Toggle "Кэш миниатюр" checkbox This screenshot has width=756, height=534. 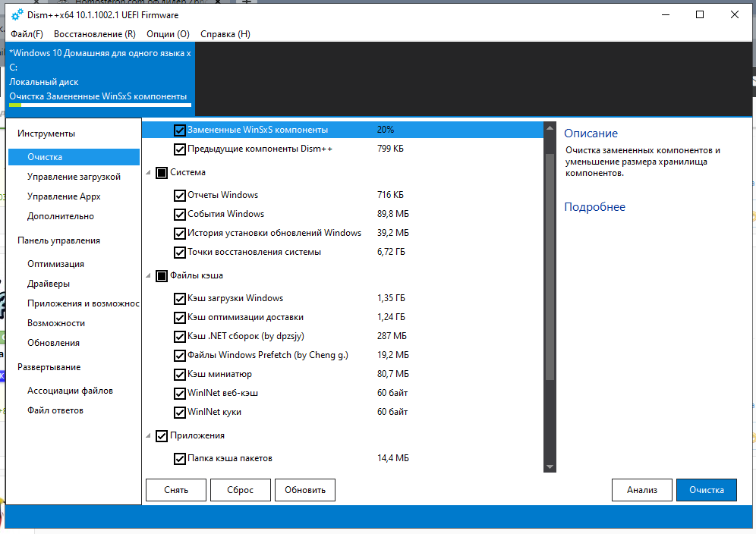[x=180, y=374]
